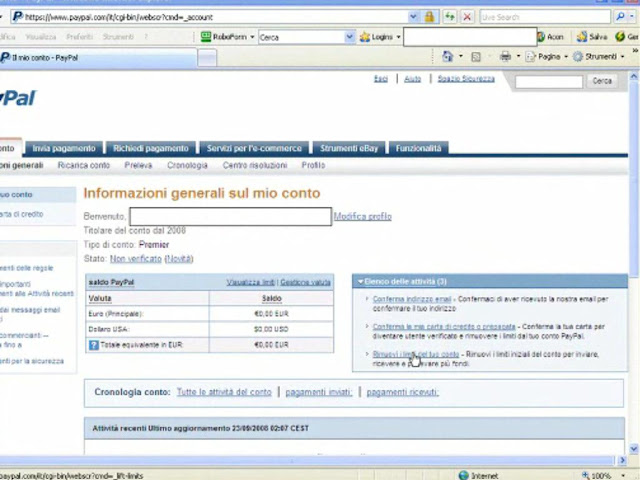Open the Strumenti eBay tab
Screen dimensions: 640x480
349,148
